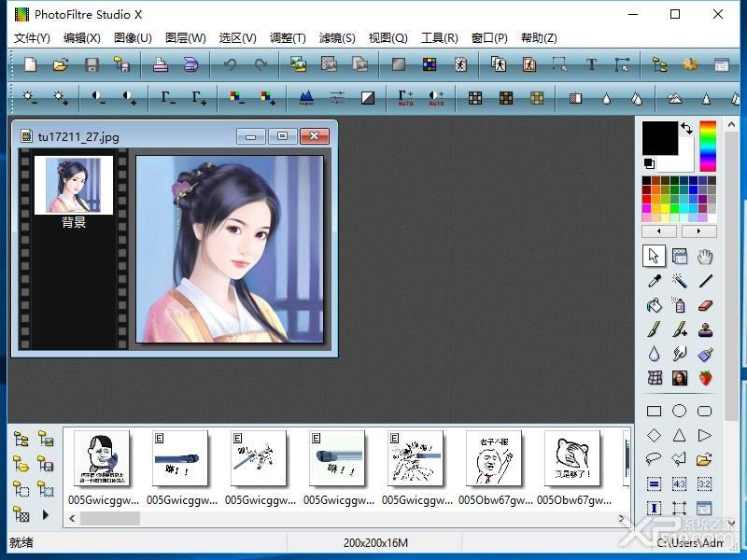Select the magic wand tool

point(680,281)
